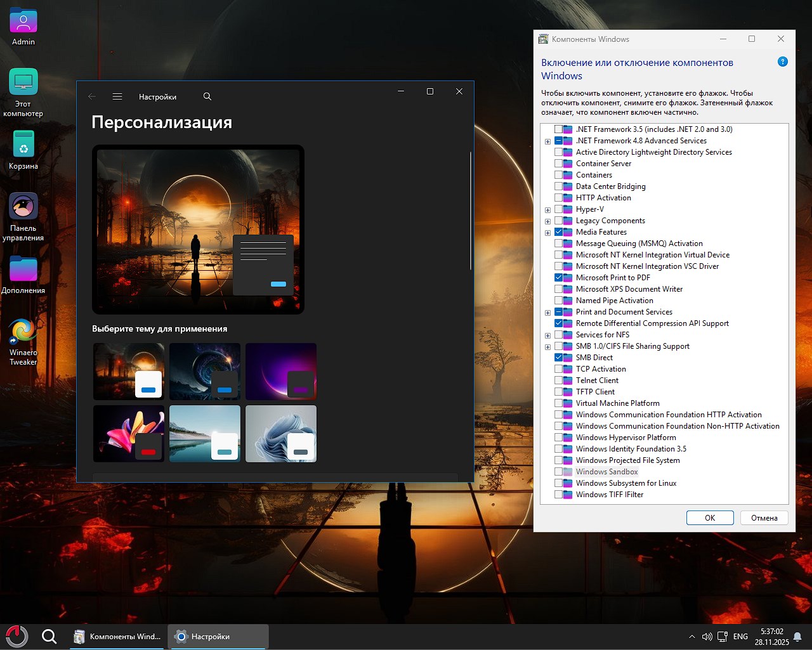Click the blue help question mark icon
Screen dimensions: 812x650
point(782,62)
